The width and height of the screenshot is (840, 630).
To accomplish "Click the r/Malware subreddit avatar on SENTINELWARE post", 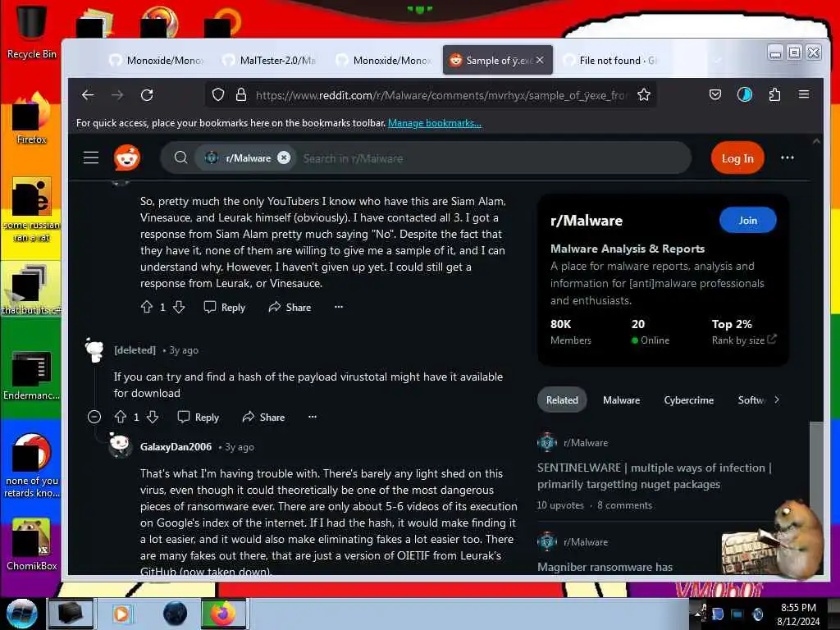I will coord(547,442).
